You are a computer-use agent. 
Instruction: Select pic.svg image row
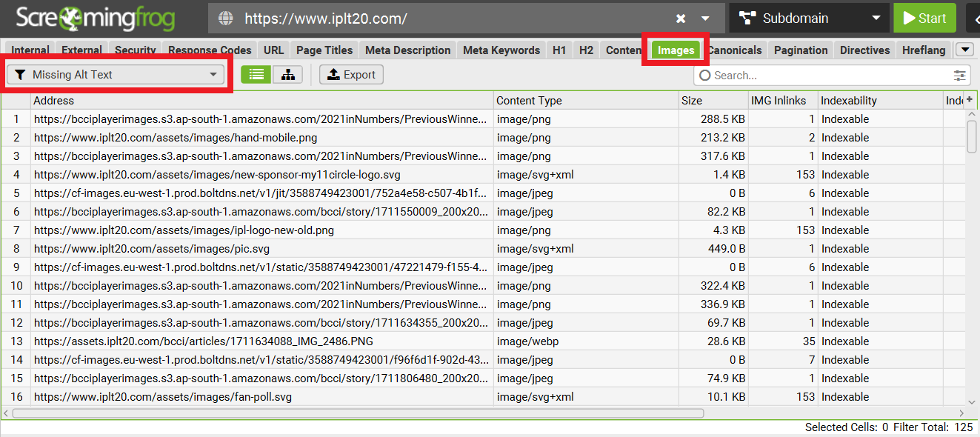[x=262, y=249]
